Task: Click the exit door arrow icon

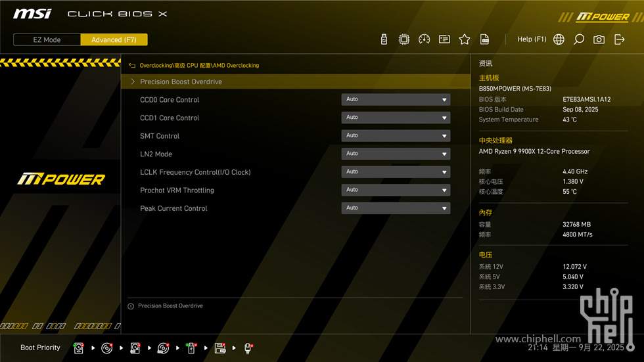Action: 619,39
